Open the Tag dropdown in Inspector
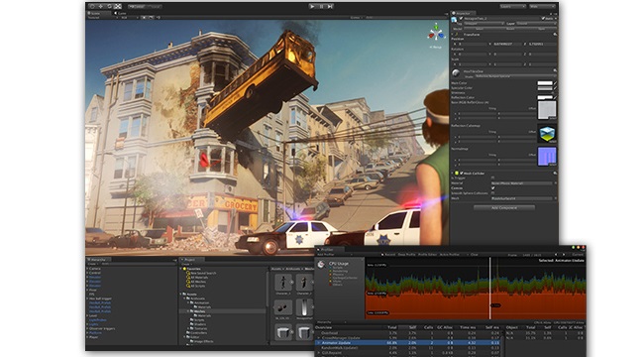 pyautogui.click(x=483, y=24)
